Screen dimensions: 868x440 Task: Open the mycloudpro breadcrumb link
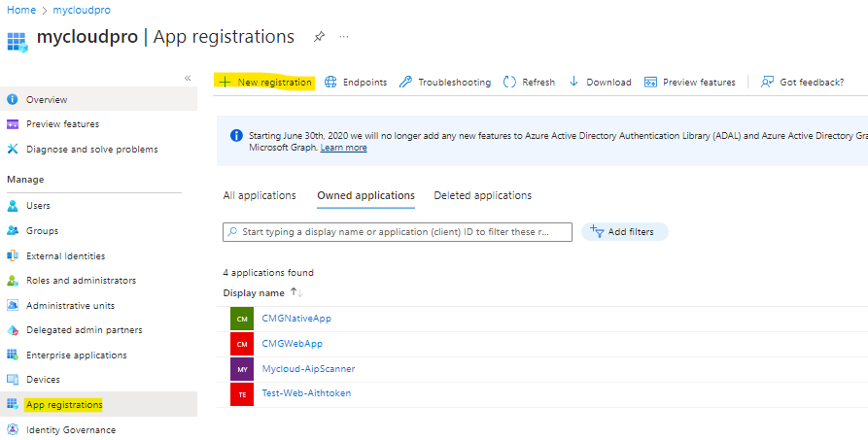tap(82, 10)
